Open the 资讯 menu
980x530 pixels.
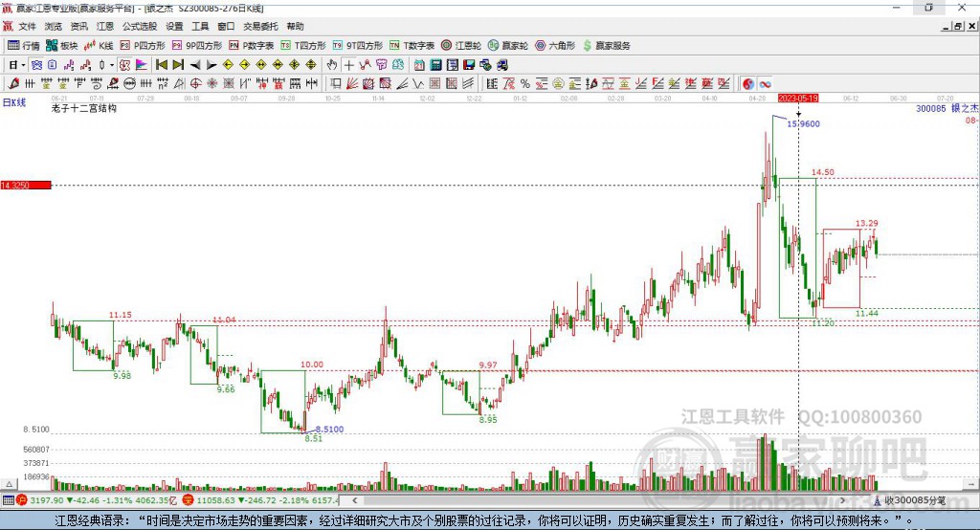[x=78, y=26]
